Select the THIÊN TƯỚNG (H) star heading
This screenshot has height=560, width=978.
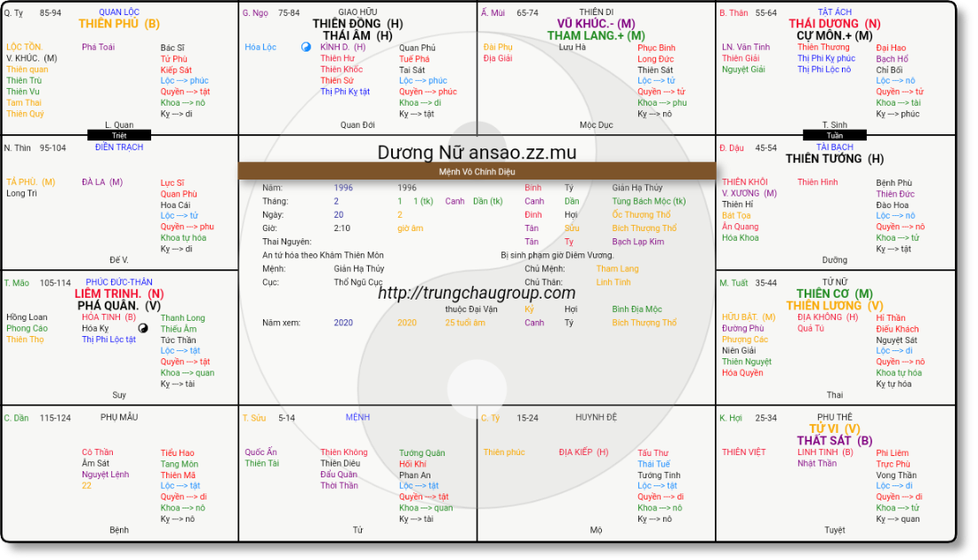pyautogui.click(x=834, y=159)
